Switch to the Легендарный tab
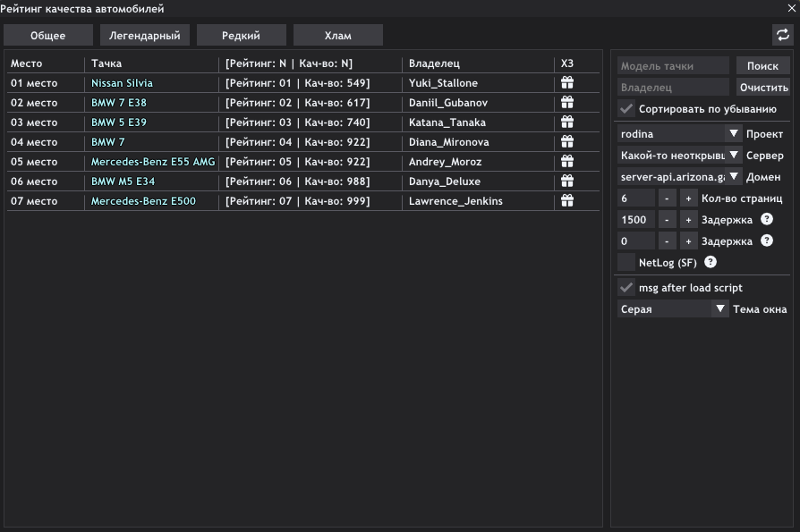800x532 pixels. tap(144, 35)
